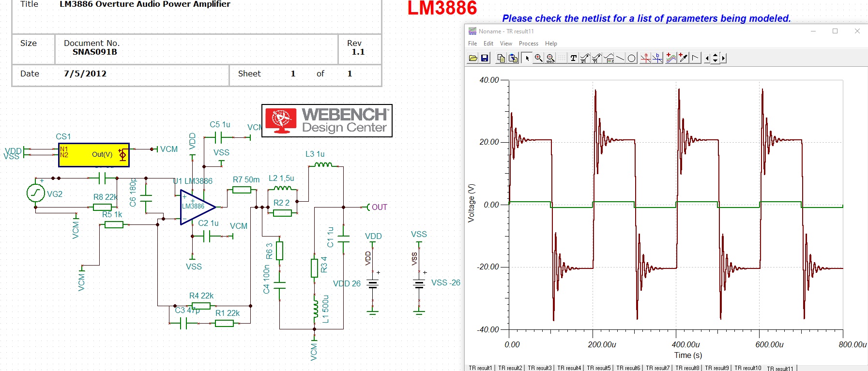Switch to TR result5 tab
The image size is (868, 371).
(599, 368)
